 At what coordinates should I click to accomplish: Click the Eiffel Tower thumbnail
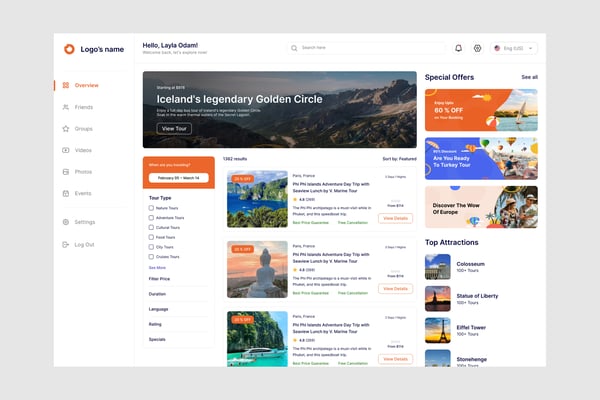[438, 330]
